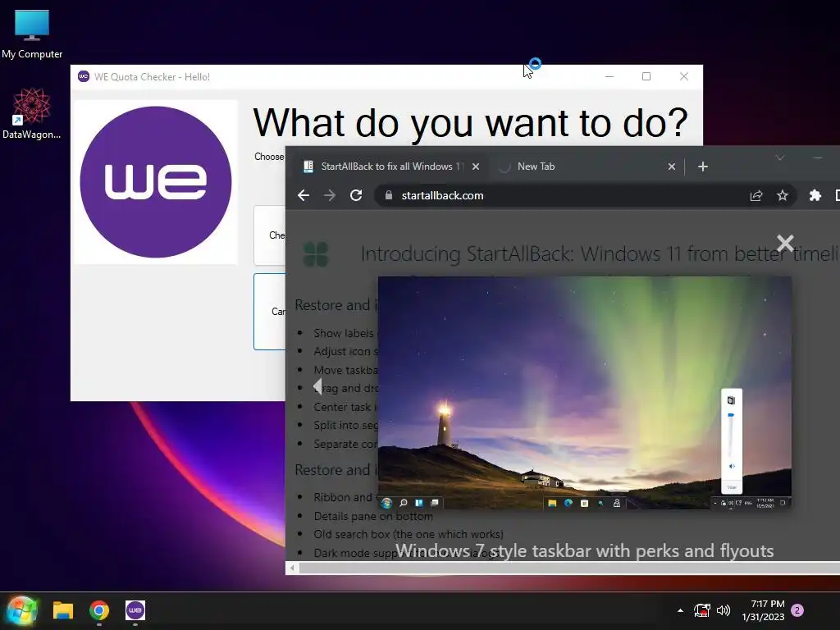Open the tab search chevron in browser
The width and height of the screenshot is (840, 630).
(x=779, y=157)
